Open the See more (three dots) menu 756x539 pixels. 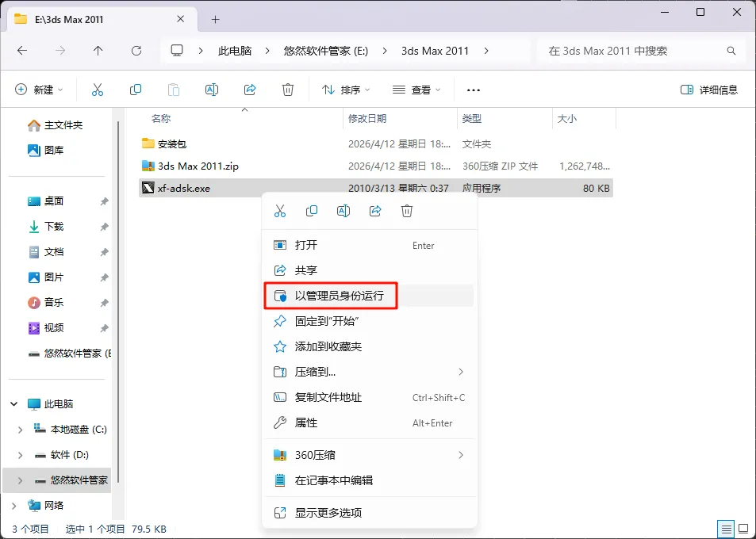tap(474, 90)
